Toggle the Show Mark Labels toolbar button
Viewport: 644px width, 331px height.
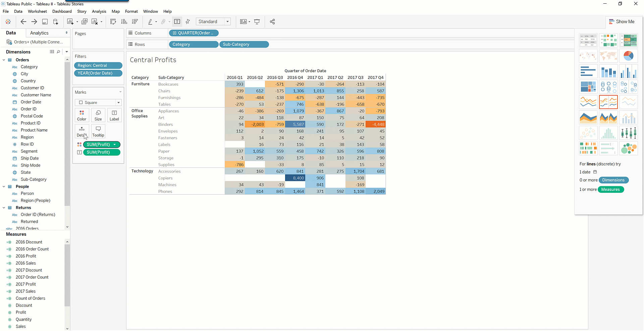coord(177,22)
